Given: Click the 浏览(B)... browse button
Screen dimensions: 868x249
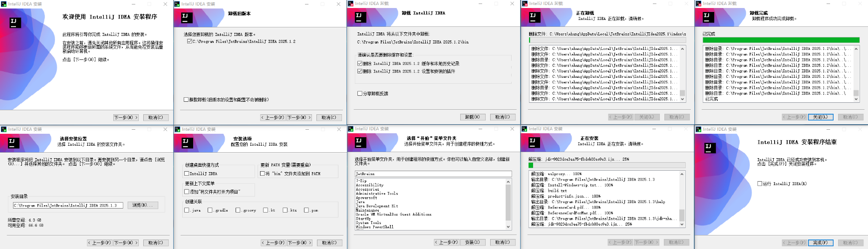Looking at the screenshot, I should tap(143, 205).
